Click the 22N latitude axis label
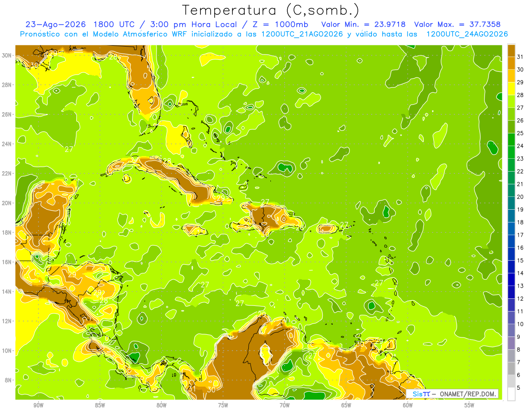 [x=7, y=173]
